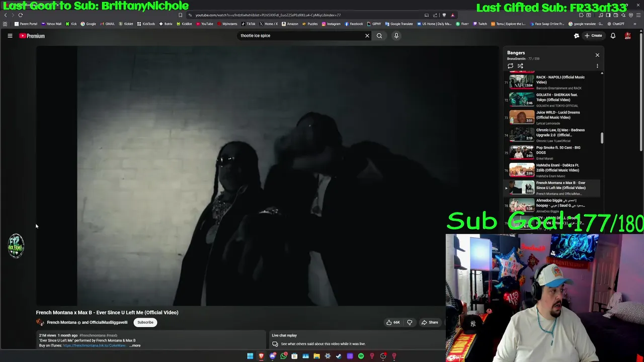
Task: Open Spotify from taskbar
Action: (361, 356)
